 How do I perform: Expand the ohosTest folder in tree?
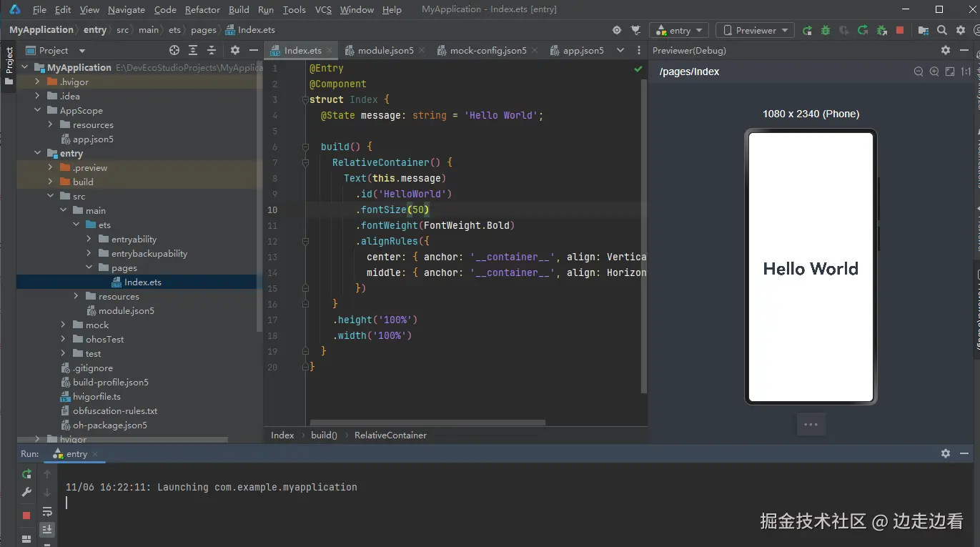click(x=63, y=340)
